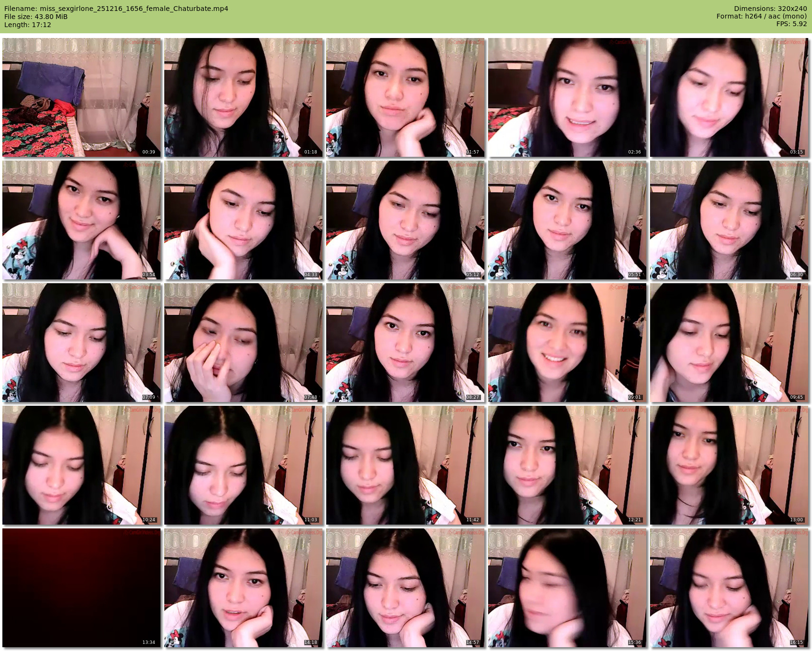The image size is (812, 651).
Task: Click the 14:18 timestamp label
Action: (x=311, y=642)
